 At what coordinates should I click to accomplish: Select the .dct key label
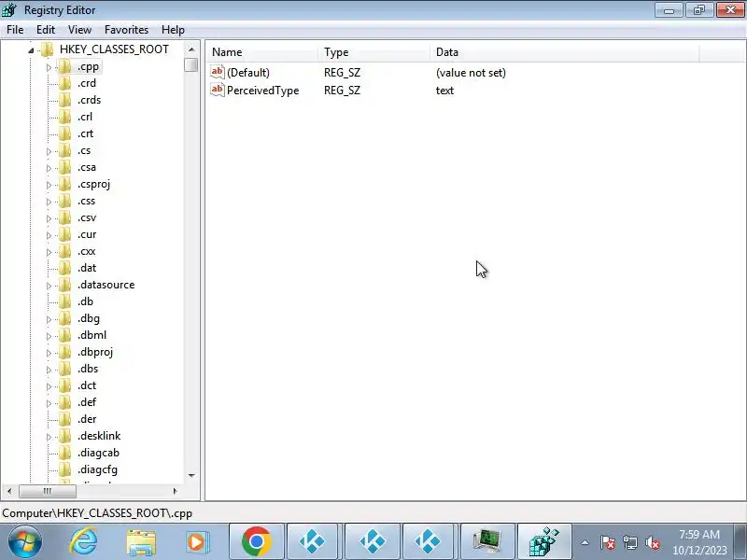(x=87, y=385)
